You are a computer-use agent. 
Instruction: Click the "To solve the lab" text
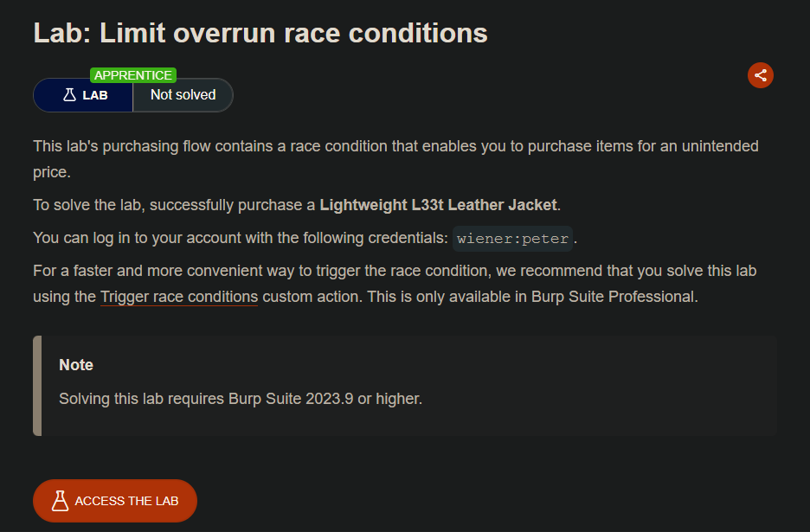click(x=87, y=205)
